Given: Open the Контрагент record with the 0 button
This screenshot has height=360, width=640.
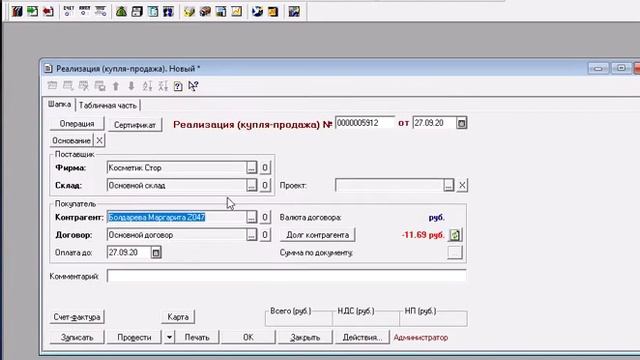Looking at the screenshot, I should (x=265, y=217).
